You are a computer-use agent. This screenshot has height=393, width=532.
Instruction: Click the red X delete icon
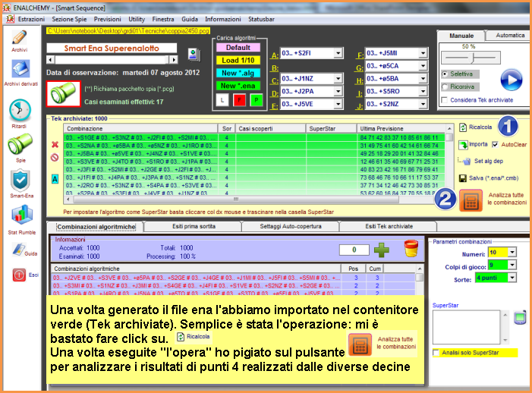[x=55, y=145]
